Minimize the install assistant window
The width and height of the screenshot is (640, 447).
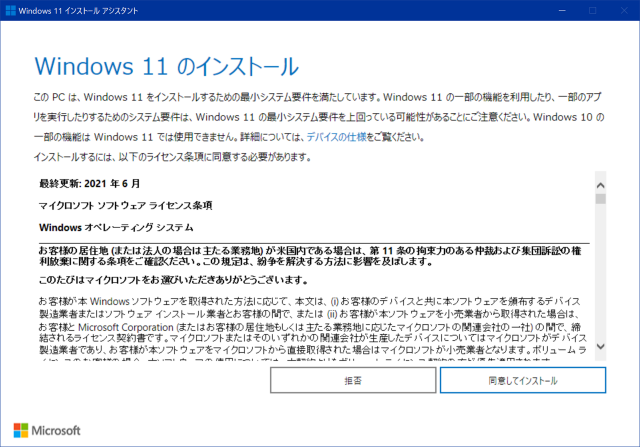(x=562, y=10)
